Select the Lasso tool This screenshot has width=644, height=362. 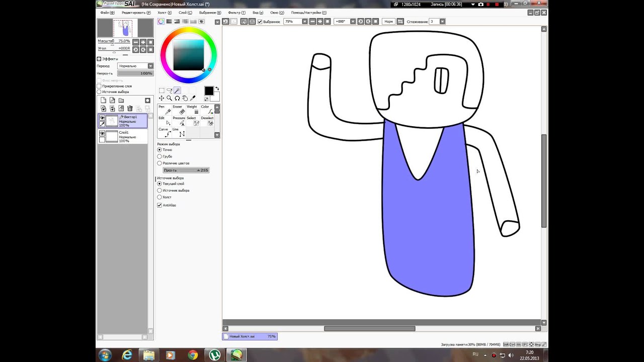(170, 90)
